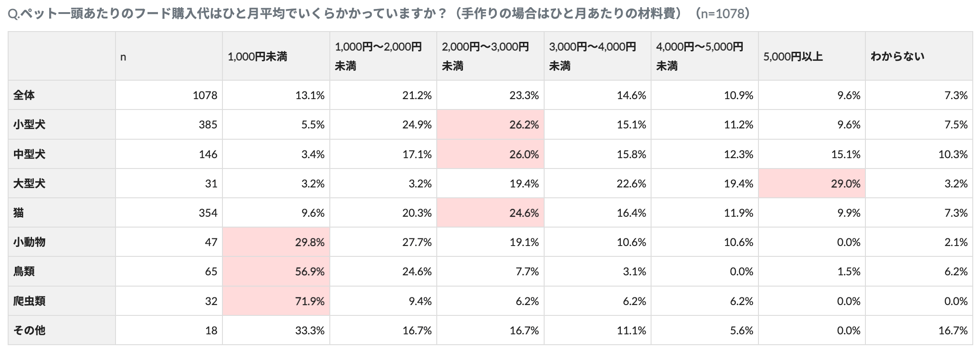The height and width of the screenshot is (351, 980).
Task: Click the 1,000円未満 column header
Action: 258,56
